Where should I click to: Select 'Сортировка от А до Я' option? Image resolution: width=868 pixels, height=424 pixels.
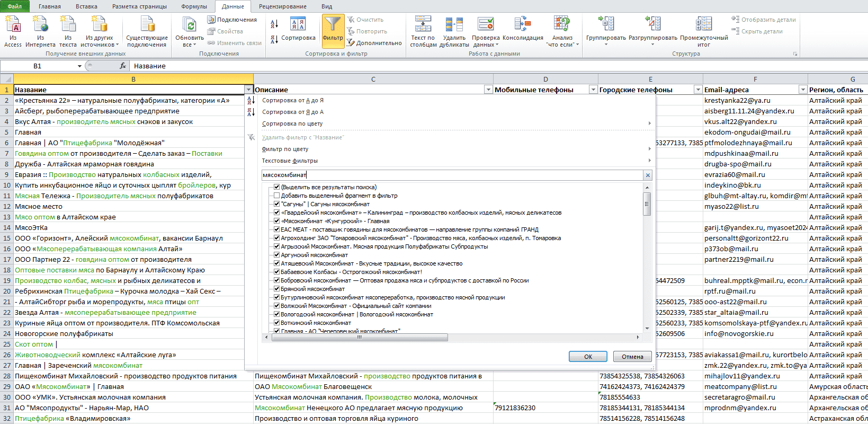(x=292, y=100)
